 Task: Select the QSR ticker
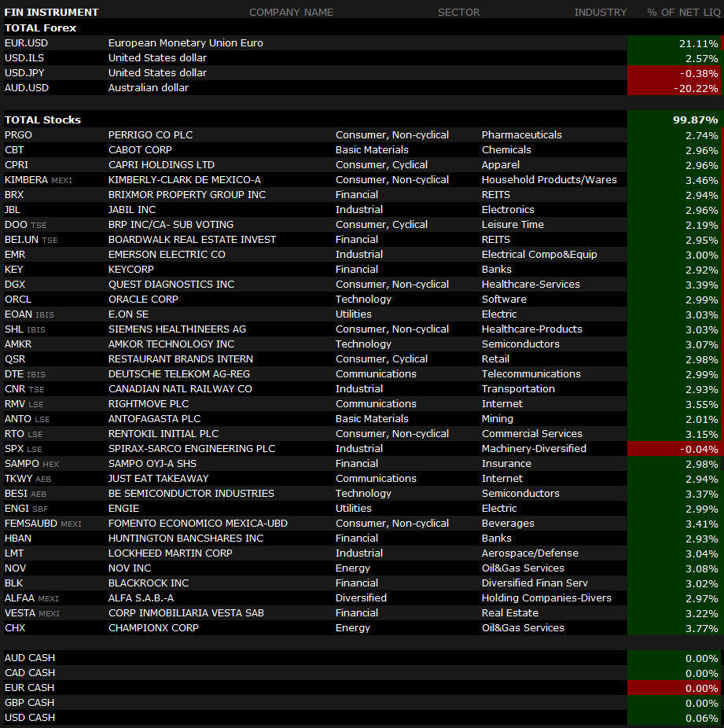coord(15,359)
